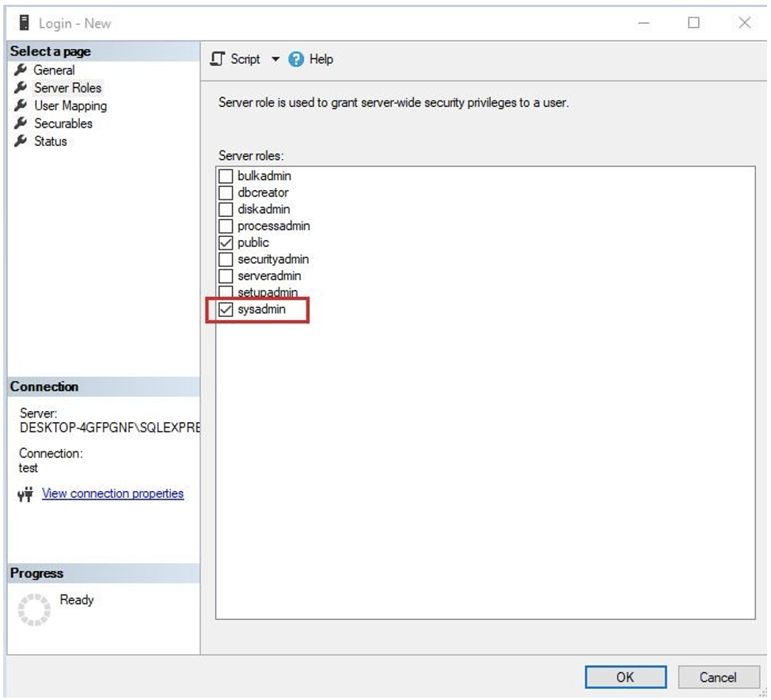Viewport: 771px width, 700px height.
Task: Enable the bulkadmin server role checkbox
Action: (x=226, y=176)
